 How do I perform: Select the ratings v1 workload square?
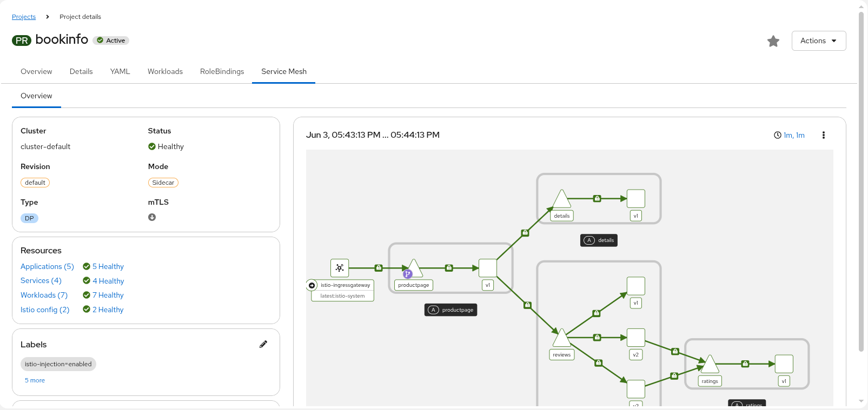pyautogui.click(x=784, y=364)
